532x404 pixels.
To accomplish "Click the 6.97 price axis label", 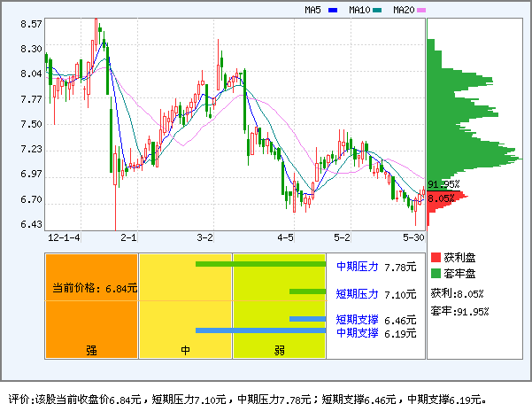I will click(31, 174).
